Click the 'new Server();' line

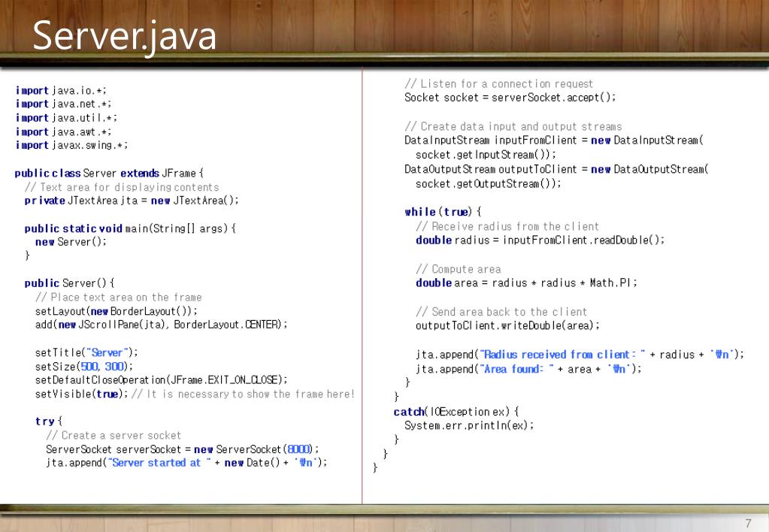71,242
